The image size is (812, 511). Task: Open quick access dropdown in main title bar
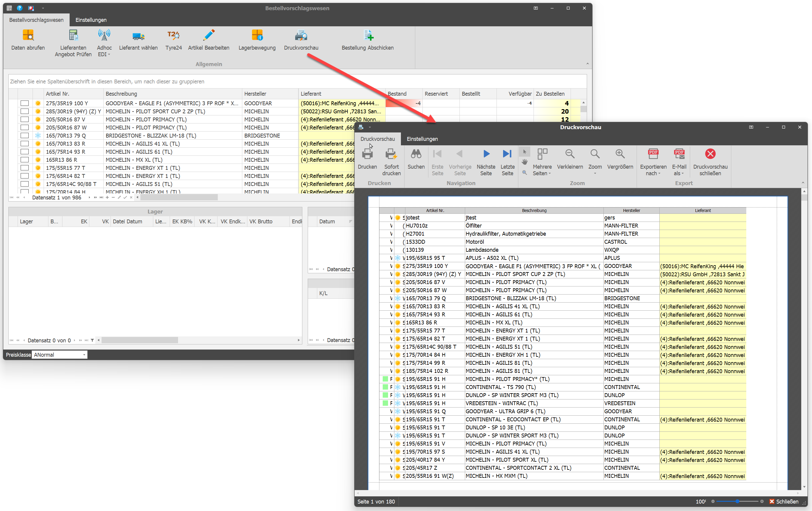[x=43, y=8]
